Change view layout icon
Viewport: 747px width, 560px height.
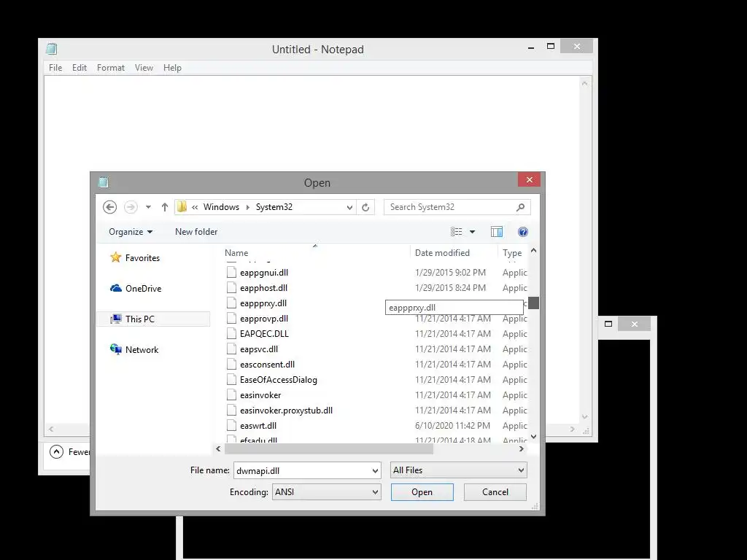457,232
